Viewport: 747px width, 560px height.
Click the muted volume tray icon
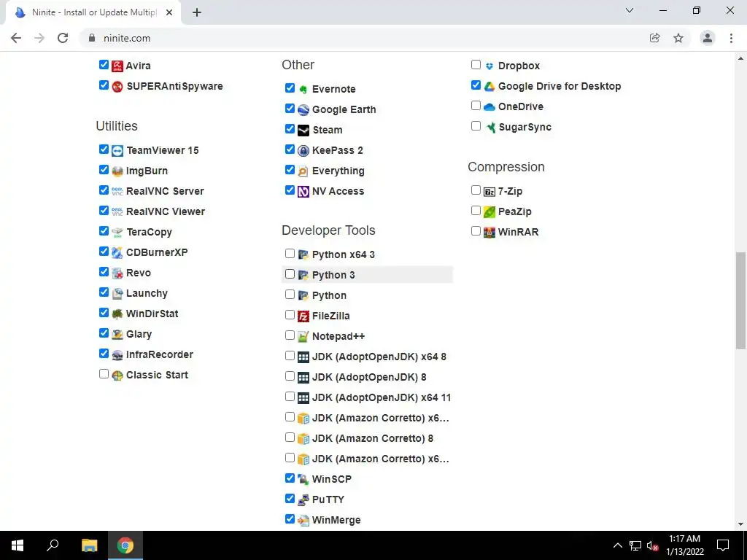tap(652, 545)
